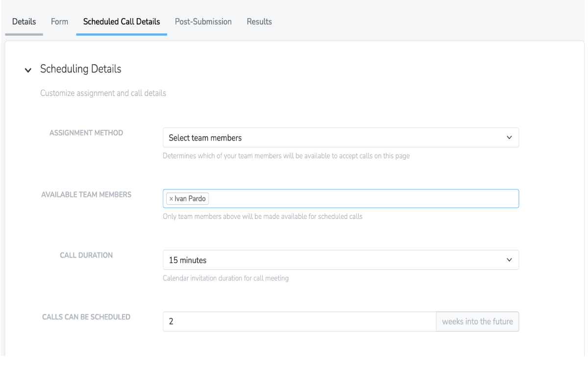Click the Call Duration dropdown arrow
Screen dimensions: 588x382
(509, 260)
